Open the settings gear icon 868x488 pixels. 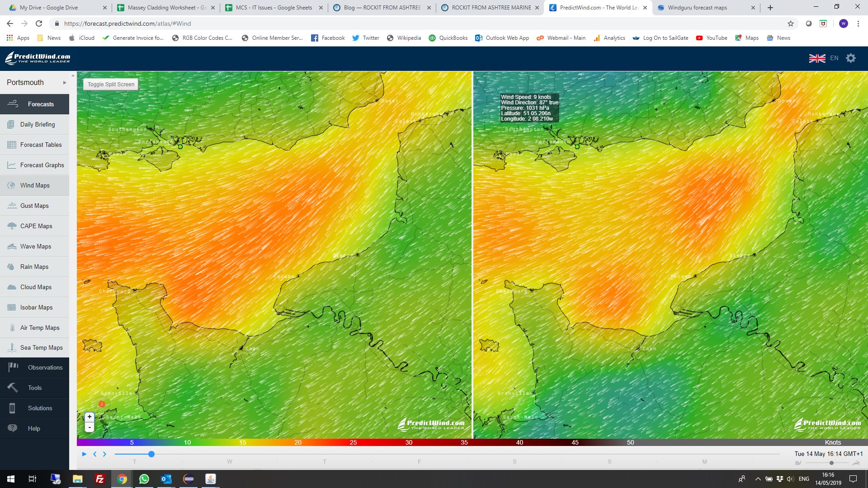pyautogui.click(x=850, y=58)
